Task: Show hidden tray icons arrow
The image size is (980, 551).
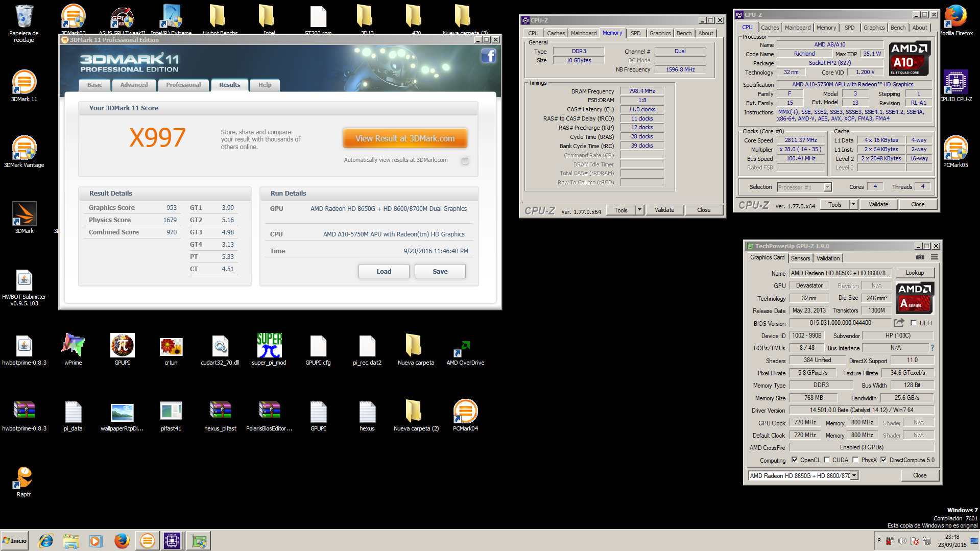Action: (x=879, y=540)
